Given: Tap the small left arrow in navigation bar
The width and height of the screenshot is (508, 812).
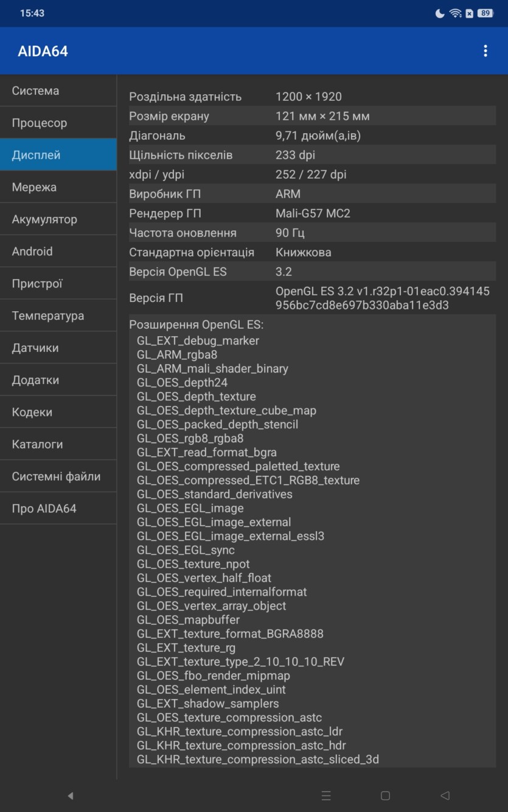Looking at the screenshot, I should pyautogui.click(x=71, y=796).
